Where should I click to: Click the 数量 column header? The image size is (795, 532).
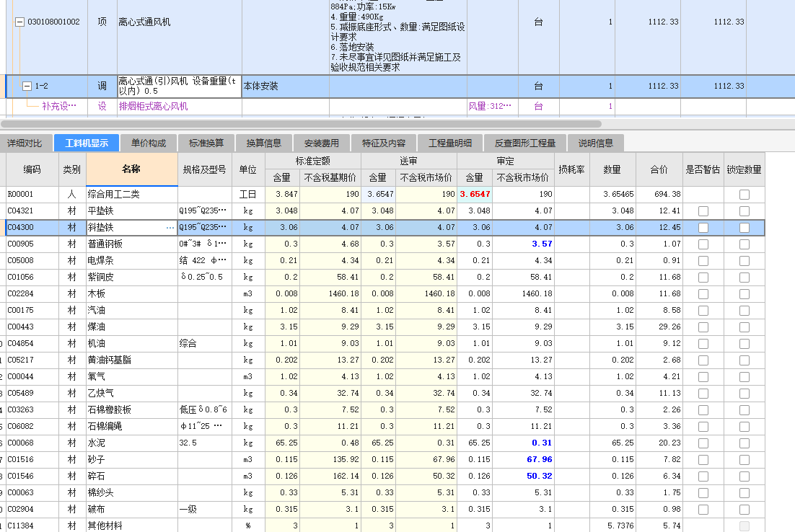[612, 169]
